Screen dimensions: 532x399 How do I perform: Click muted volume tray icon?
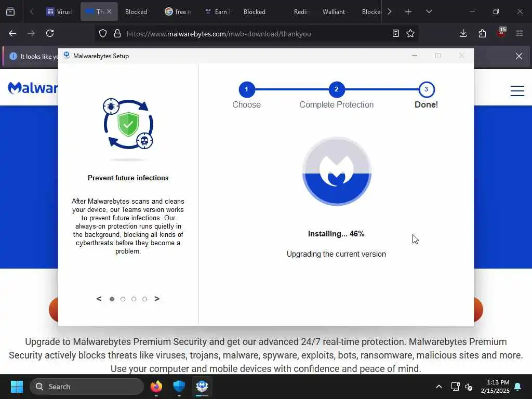469,387
